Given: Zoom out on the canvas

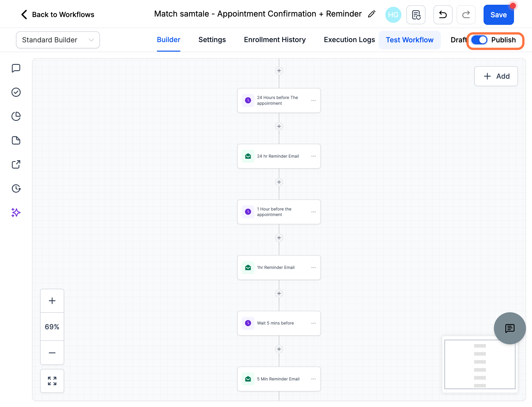Looking at the screenshot, I should [x=52, y=353].
